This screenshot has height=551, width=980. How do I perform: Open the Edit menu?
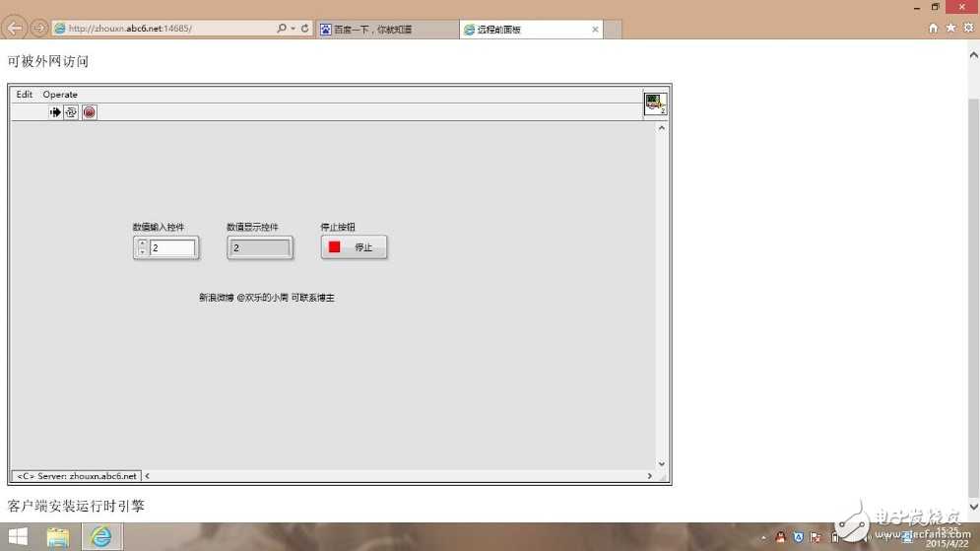click(x=25, y=95)
